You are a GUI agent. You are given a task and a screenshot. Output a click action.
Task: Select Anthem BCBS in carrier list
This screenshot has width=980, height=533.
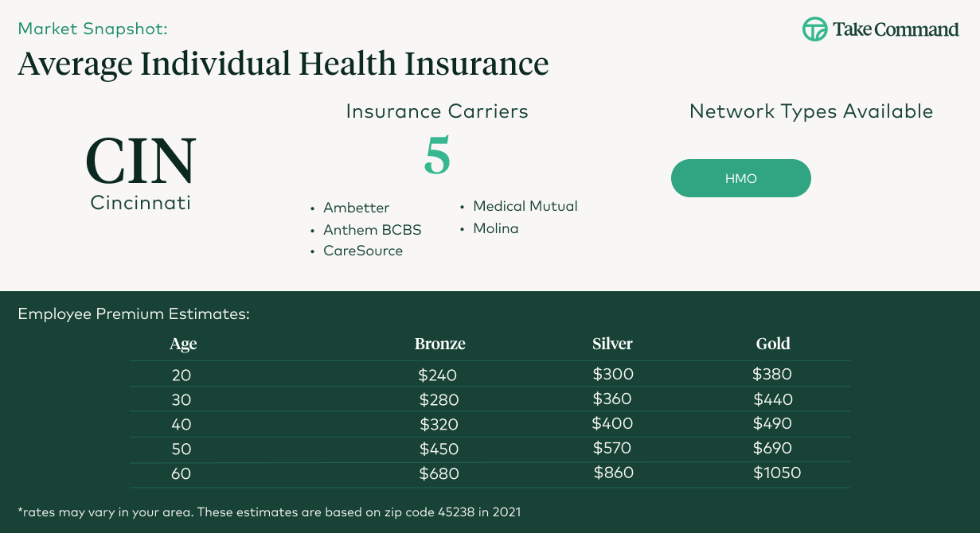[x=372, y=230]
